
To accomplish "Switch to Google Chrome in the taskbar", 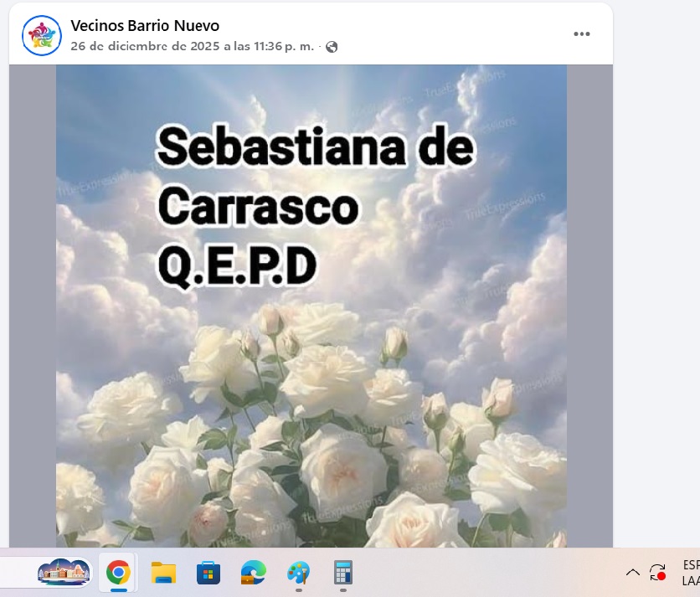I will coord(118,573).
